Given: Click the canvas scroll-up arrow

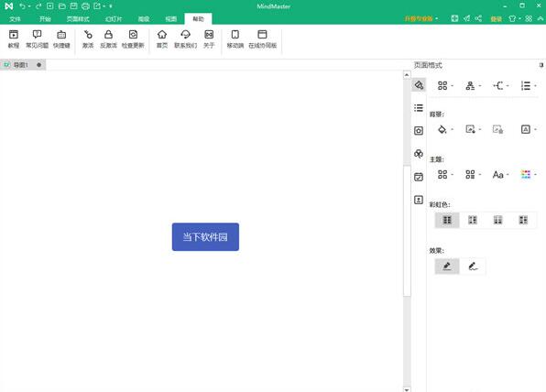Looking at the screenshot, I should pos(407,75).
